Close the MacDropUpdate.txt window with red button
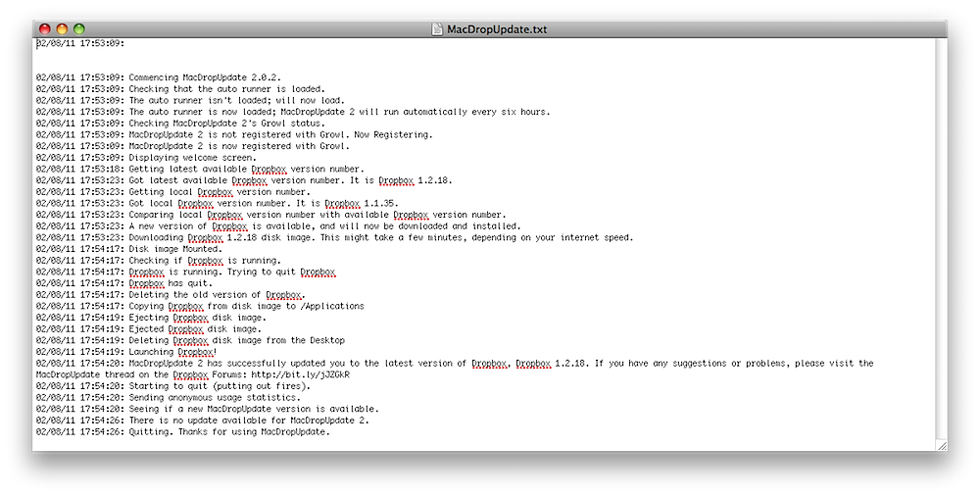The height and width of the screenshot is (496, 980). click(x=45, y=28)
